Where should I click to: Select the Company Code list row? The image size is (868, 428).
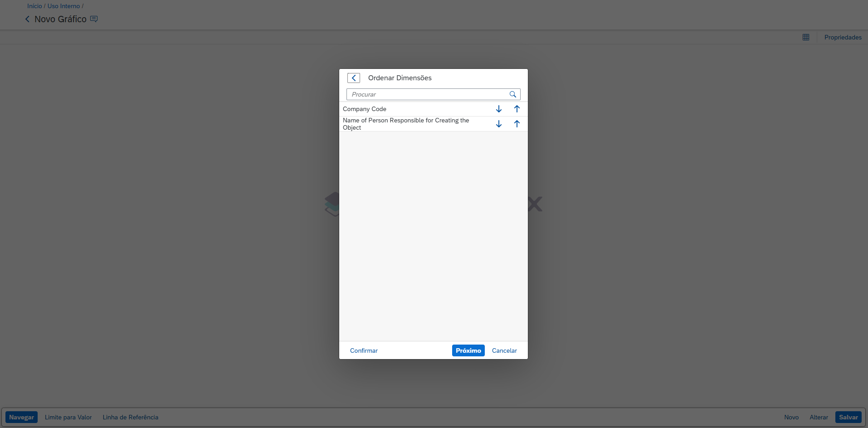(408, 109)
